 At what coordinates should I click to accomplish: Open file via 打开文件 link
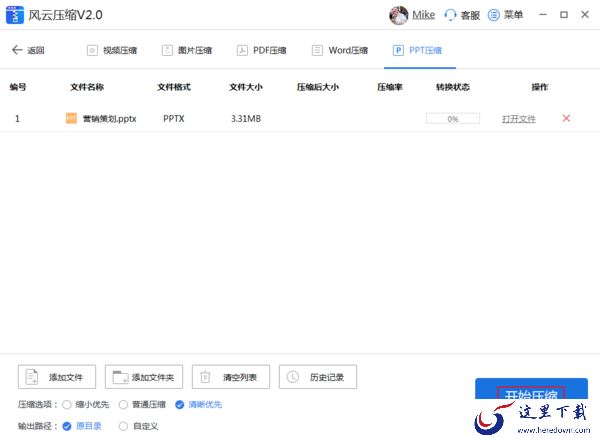coord(519,119)
